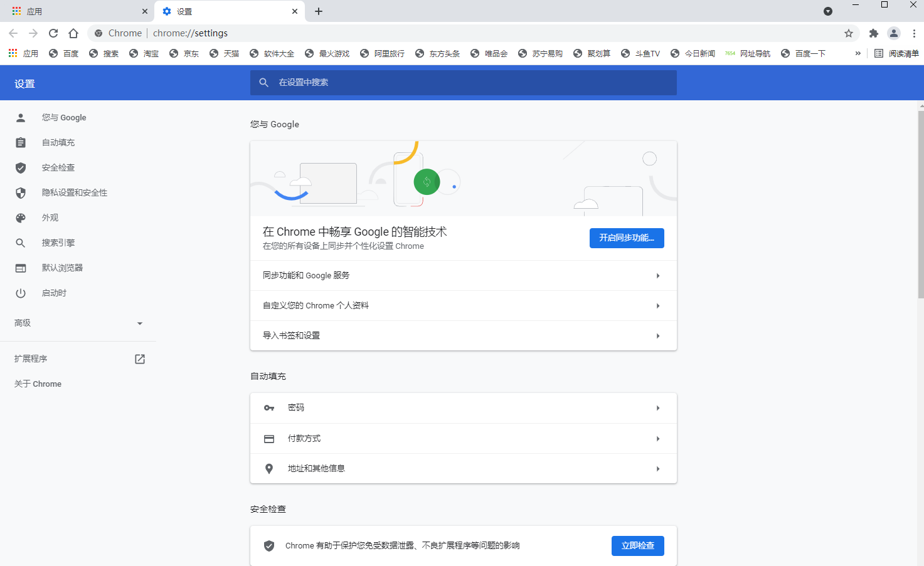Viewport: 924px width, 566px height.
Task: Click the 默认浏览器 sidebar icon
Action: click(21, 268)
